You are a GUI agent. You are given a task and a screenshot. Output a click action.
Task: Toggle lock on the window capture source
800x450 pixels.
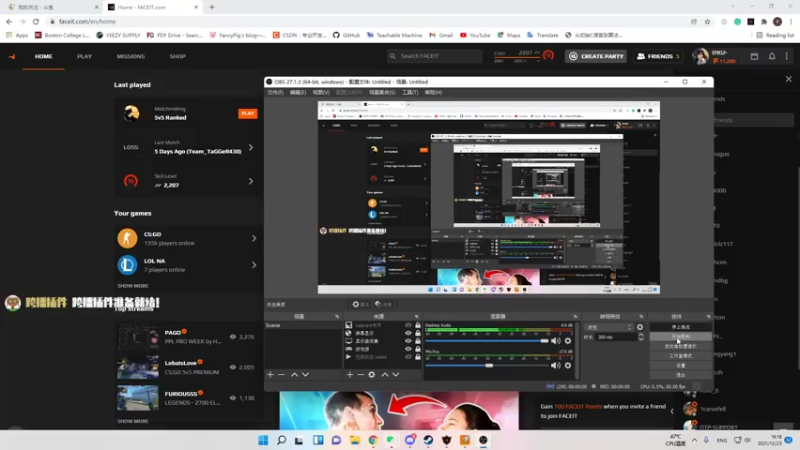pyautogui.click(x=418, y=325)
